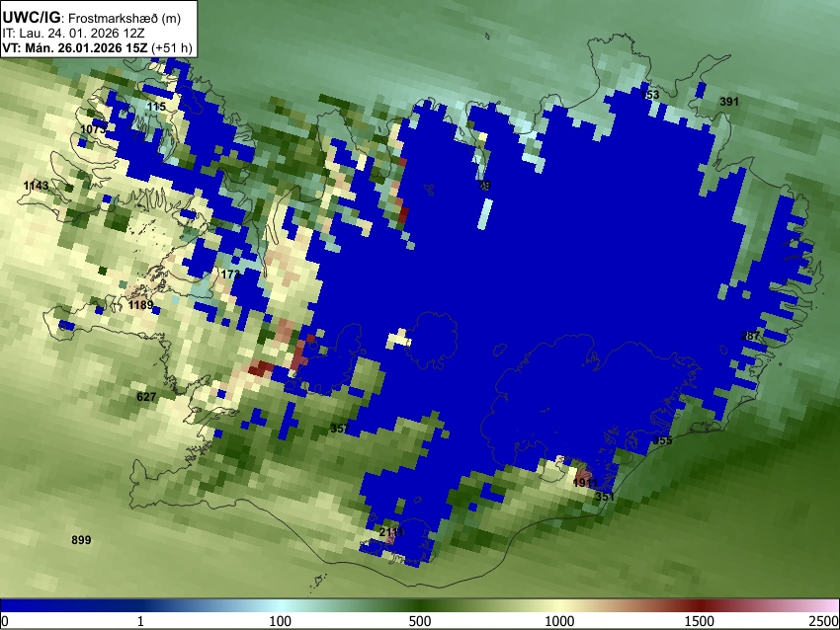Click the 153 value label
The image size is (840, 630).
coord(650,95)
